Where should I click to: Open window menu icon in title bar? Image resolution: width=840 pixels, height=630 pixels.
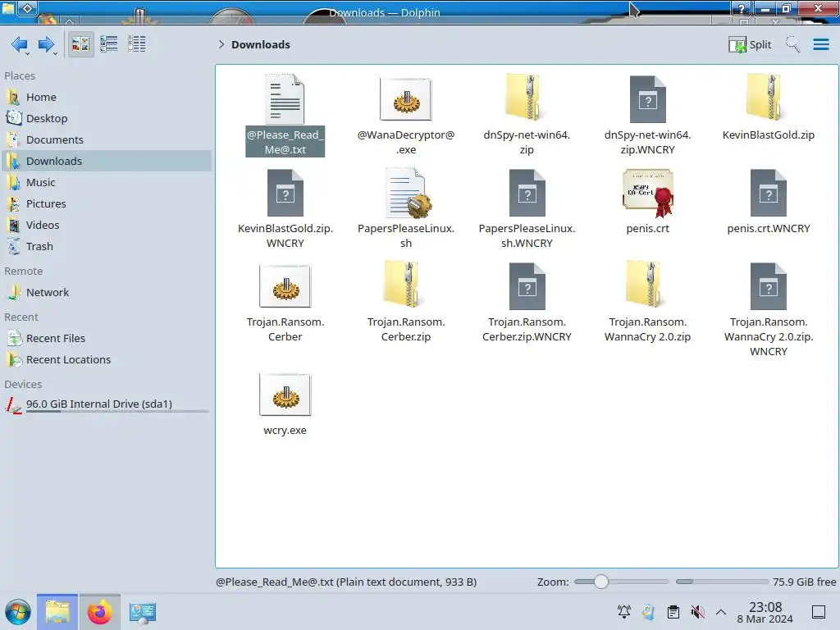point(28,8)
